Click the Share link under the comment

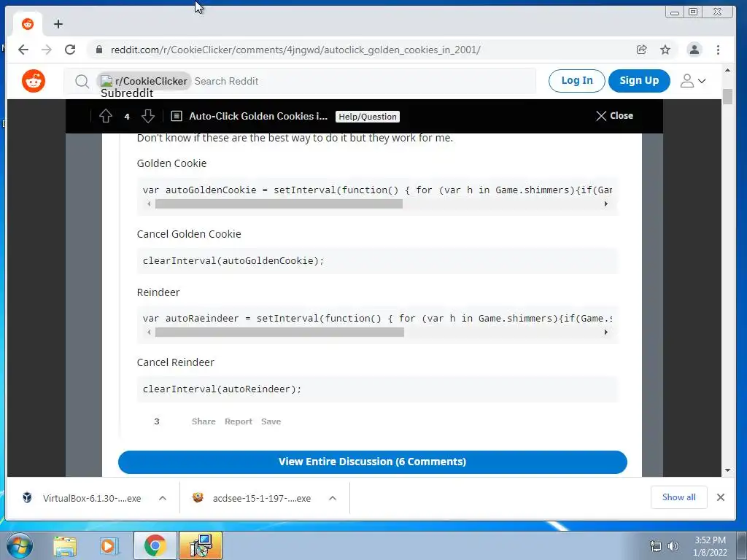pos(204,421)
